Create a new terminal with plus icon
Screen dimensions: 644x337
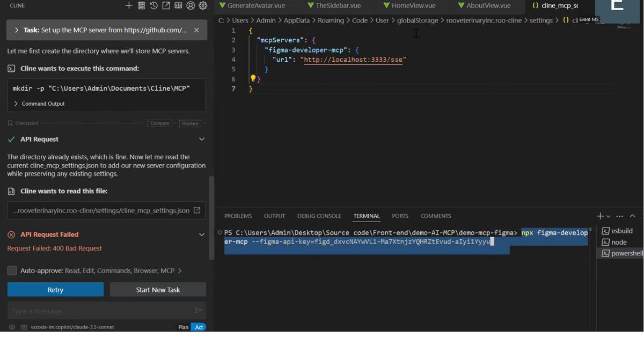pos(600,216)
